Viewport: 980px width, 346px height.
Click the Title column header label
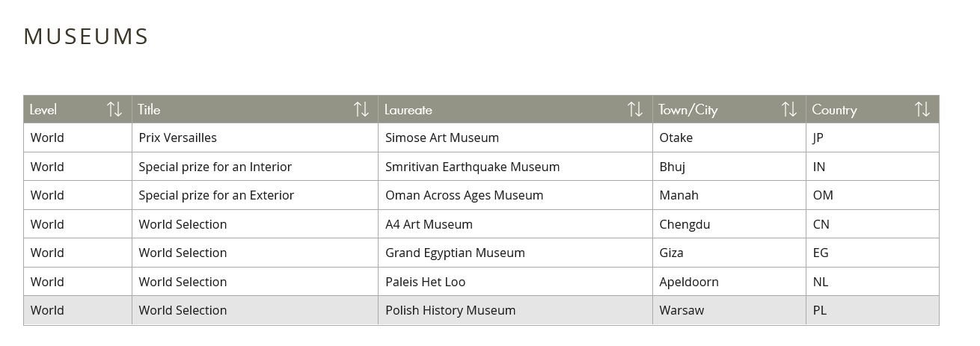pyautogui.click(x=149, y=109)
